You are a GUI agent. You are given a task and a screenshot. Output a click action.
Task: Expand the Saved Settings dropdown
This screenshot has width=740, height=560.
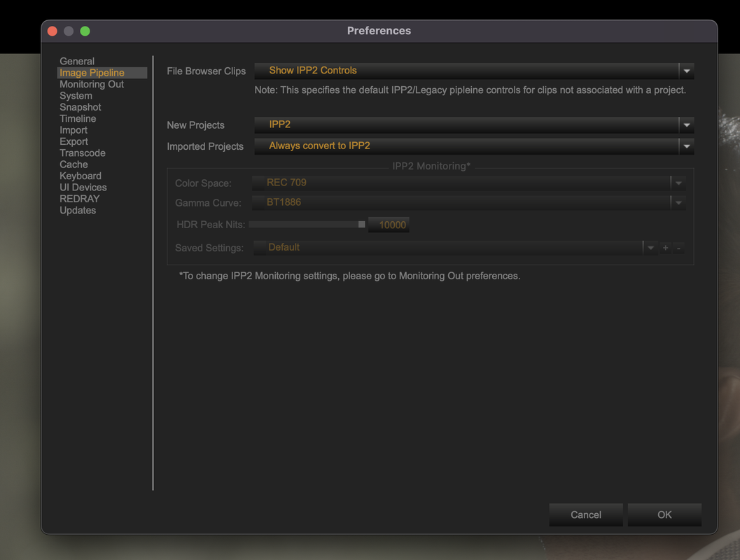[456, 248]
